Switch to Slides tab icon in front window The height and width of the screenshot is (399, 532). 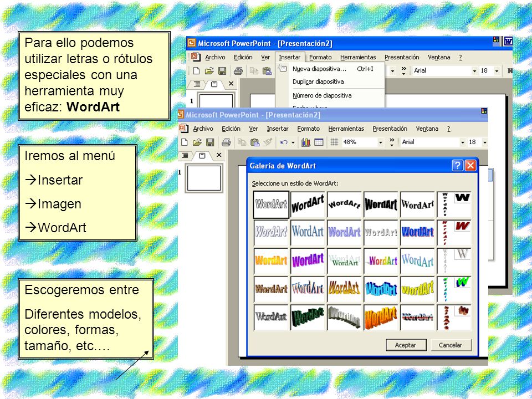pyautogui.click(x=202, y=155)
